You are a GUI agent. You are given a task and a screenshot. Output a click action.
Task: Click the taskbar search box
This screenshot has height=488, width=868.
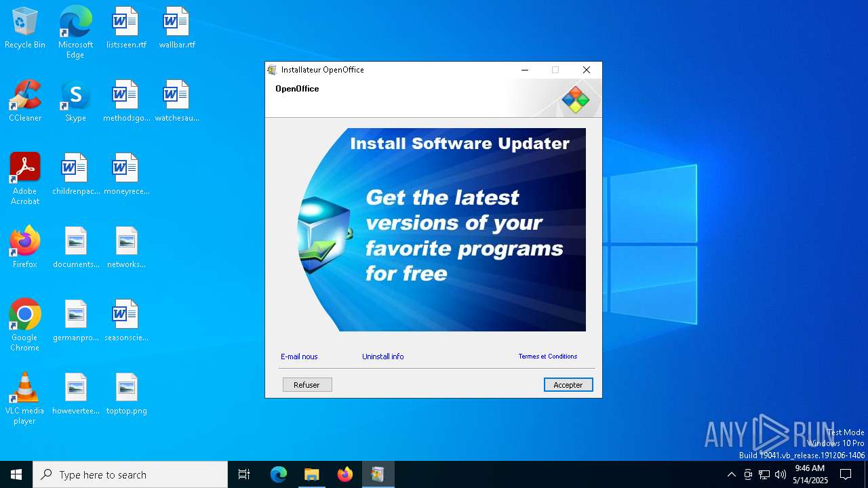(130, 474)
